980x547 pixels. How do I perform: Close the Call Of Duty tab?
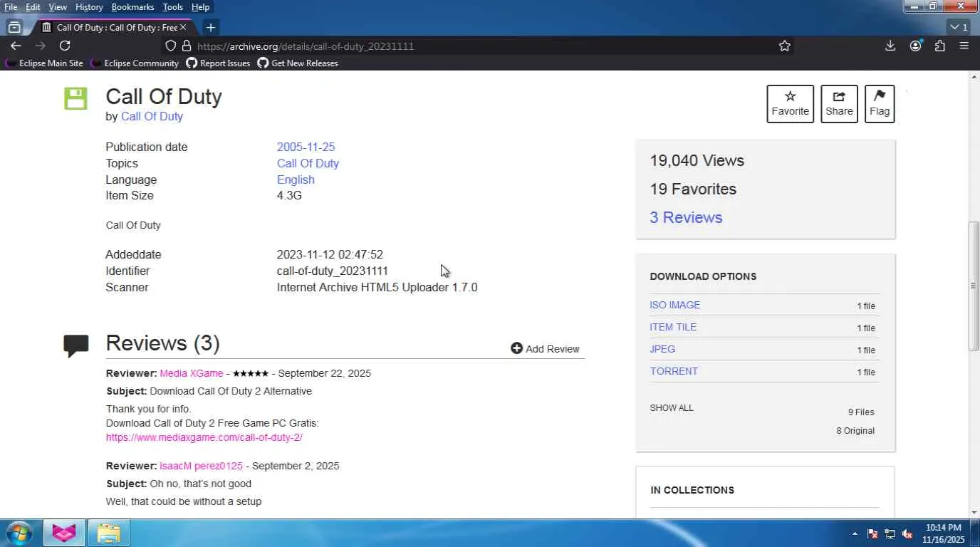pos(183,27)
